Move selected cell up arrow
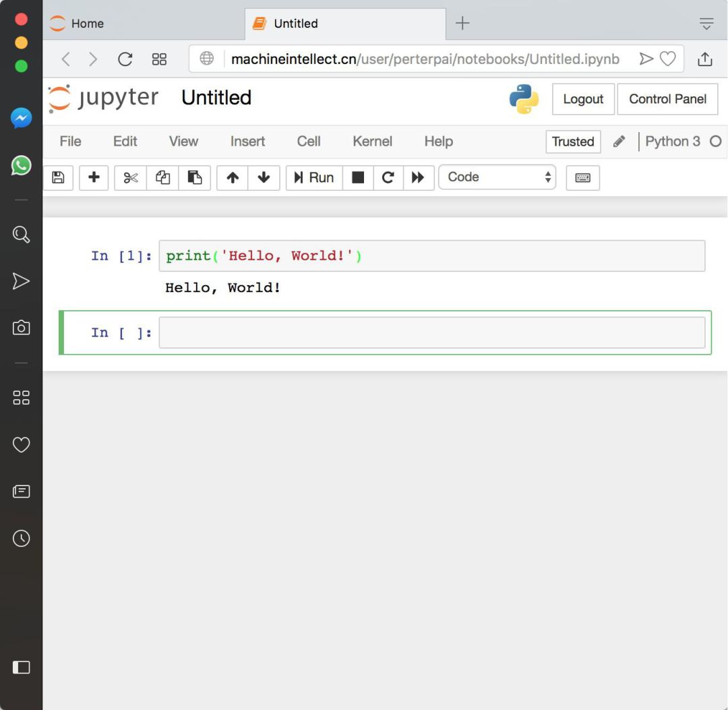 tap(233, 177)
